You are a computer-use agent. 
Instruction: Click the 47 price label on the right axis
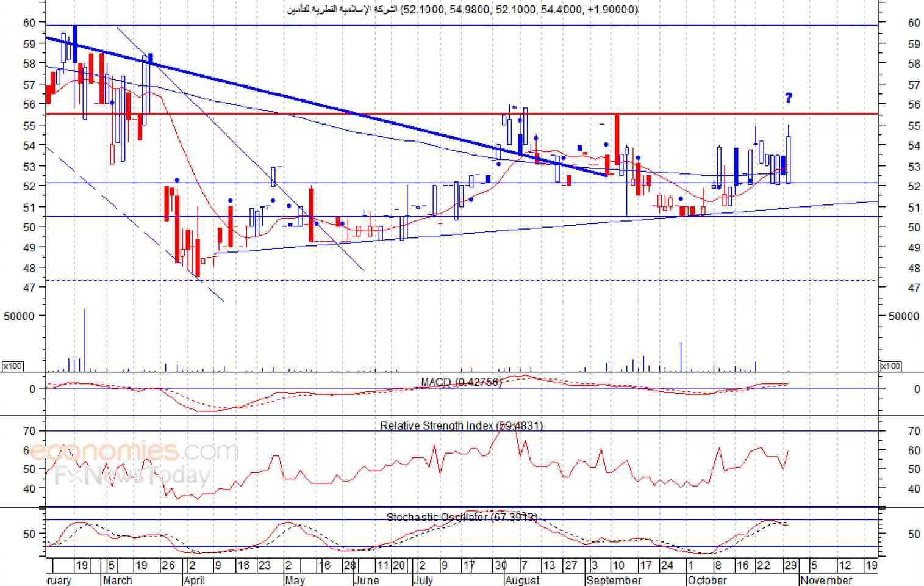pyautogui.click(x=914, y=288)
